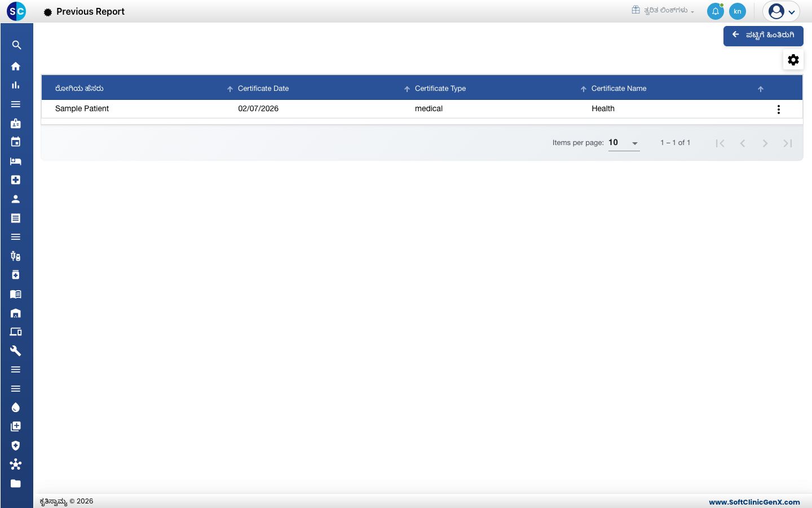Viewport: 812px width, 508px height.
Task: Sort by patient name column header
Action: point(79,89)
